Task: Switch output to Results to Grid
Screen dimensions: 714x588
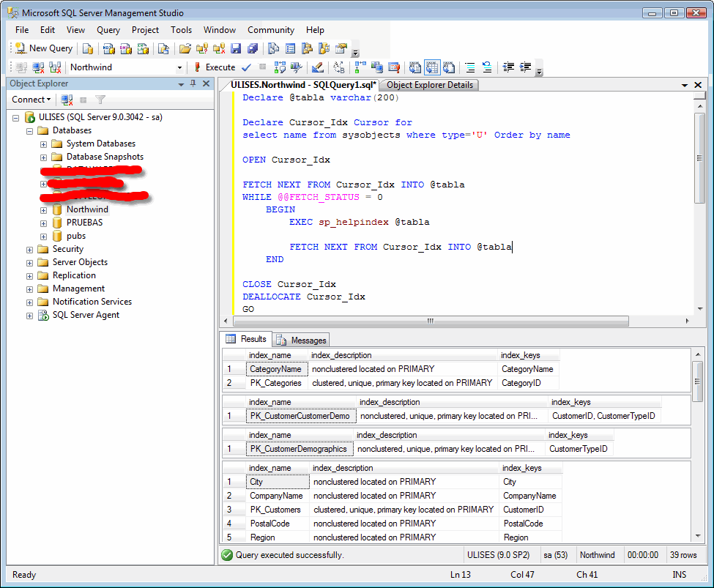Action: 432,67
